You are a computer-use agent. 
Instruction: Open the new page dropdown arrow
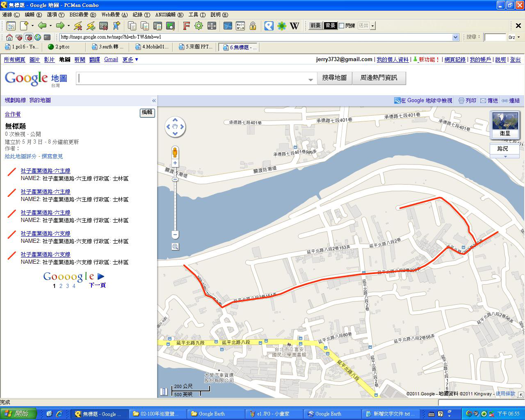pyautogui.click(x=32, y=26)
